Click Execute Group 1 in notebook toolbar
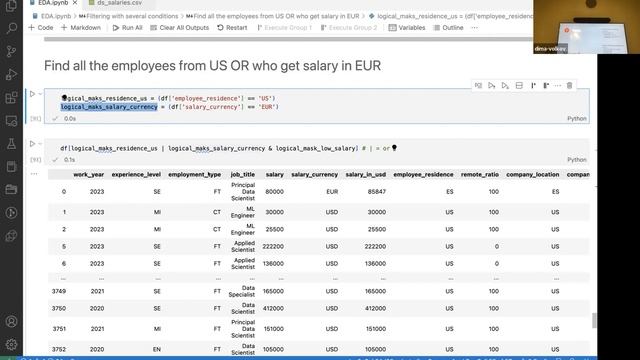Image resolution: width=640 pixels, height=360 pixels. coord(284,28)
